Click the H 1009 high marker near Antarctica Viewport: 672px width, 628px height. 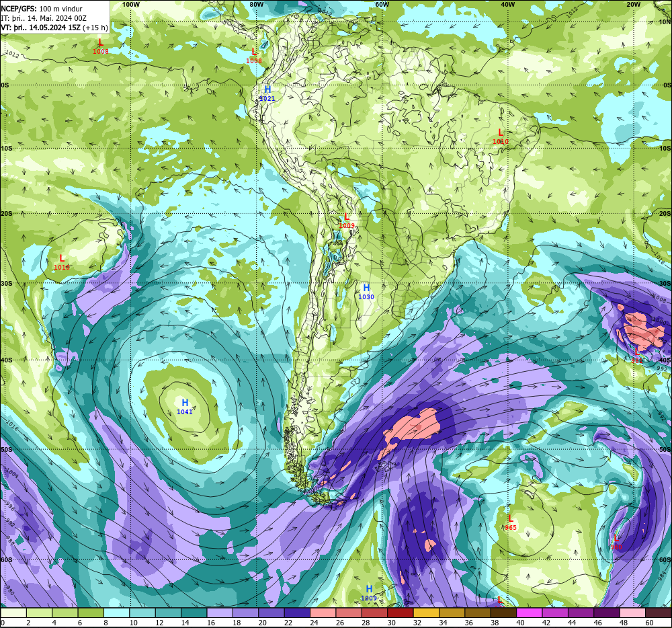[368, 593]
